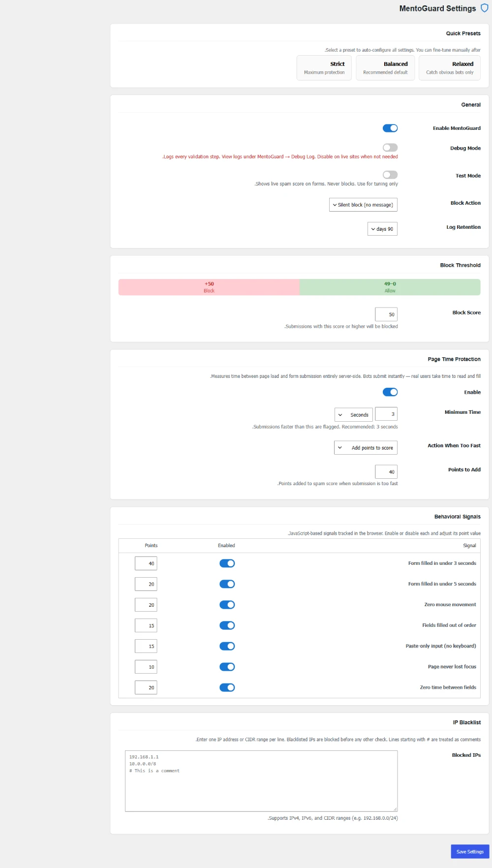Screen dimensions: 492x868
Task: Edit points for Page never lost focus
Action: (x=146, y=667)
